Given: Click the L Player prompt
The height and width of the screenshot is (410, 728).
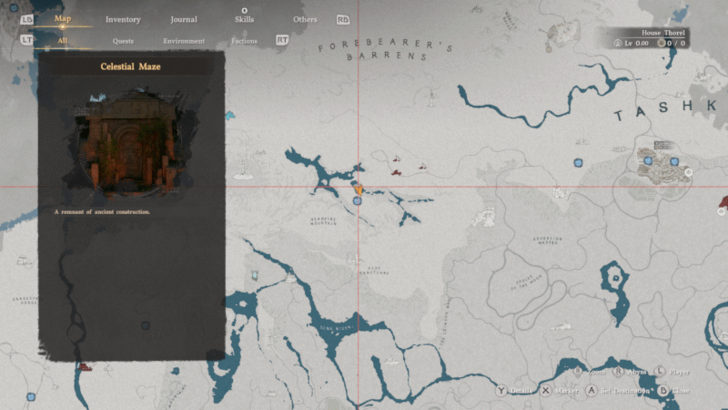Looking at the screenshot, I should click(x=672, y=372).
